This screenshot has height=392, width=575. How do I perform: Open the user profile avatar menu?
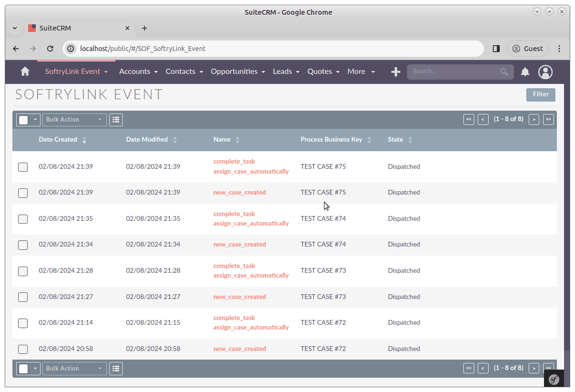click(x=545, y=72)
